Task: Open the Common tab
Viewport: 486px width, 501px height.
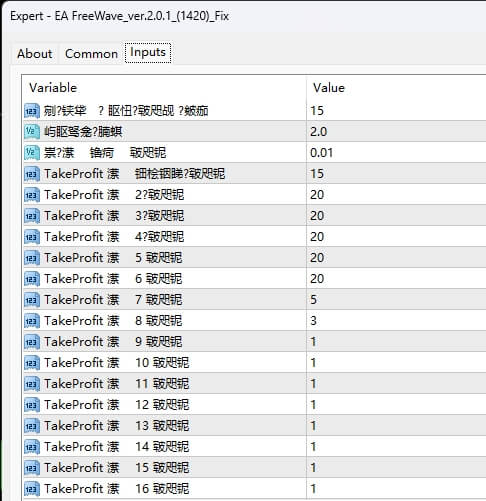Action: pos(91,54)
